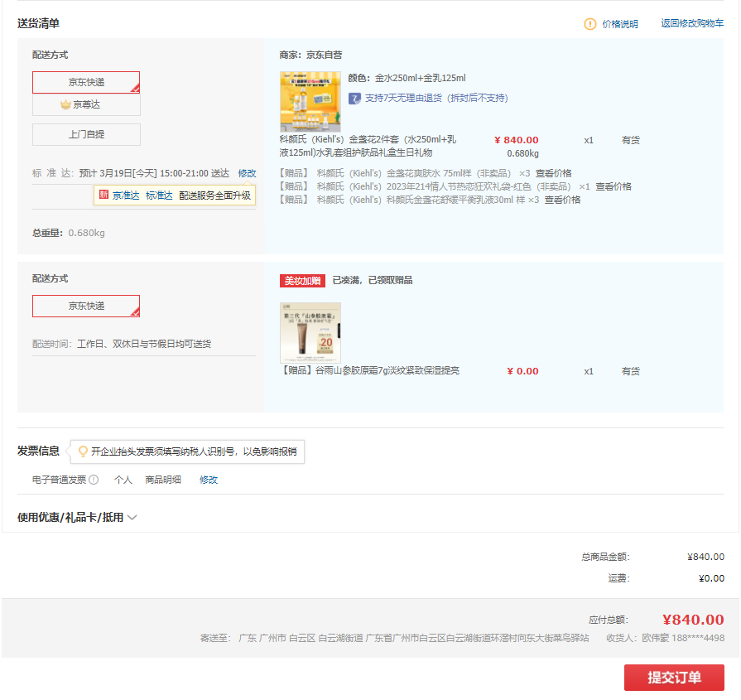Choose the 京尊达 delivery option
The width and height of the screenshot is (741, 700).
coord(86,105)
